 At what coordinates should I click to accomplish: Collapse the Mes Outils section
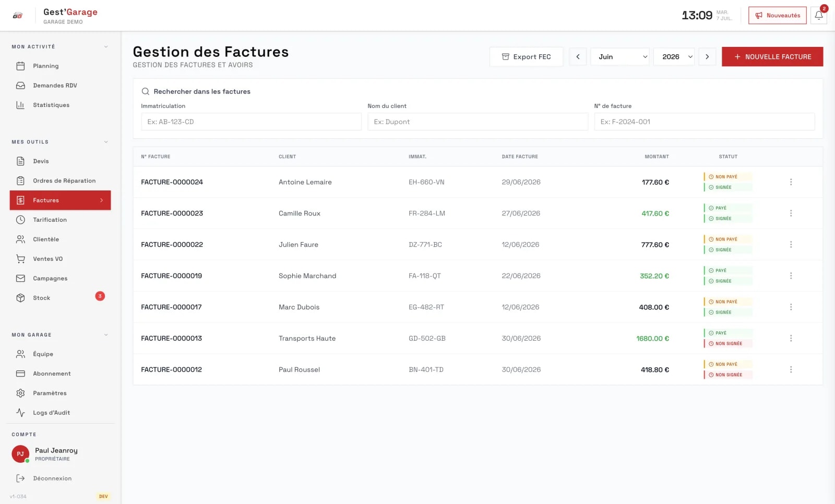[x=106, y=142]
